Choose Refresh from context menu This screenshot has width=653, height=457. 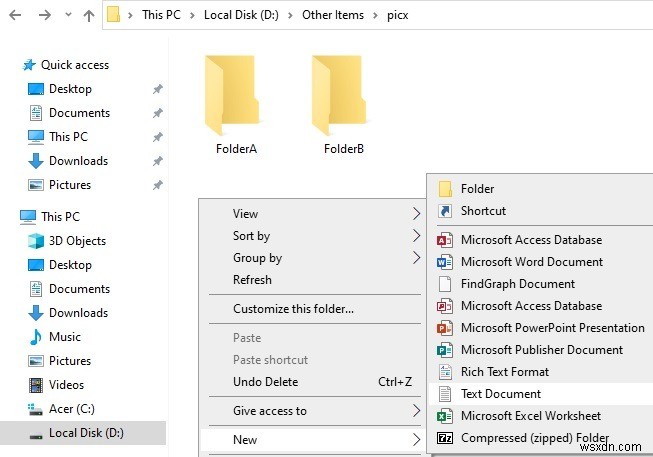point(315,280)
